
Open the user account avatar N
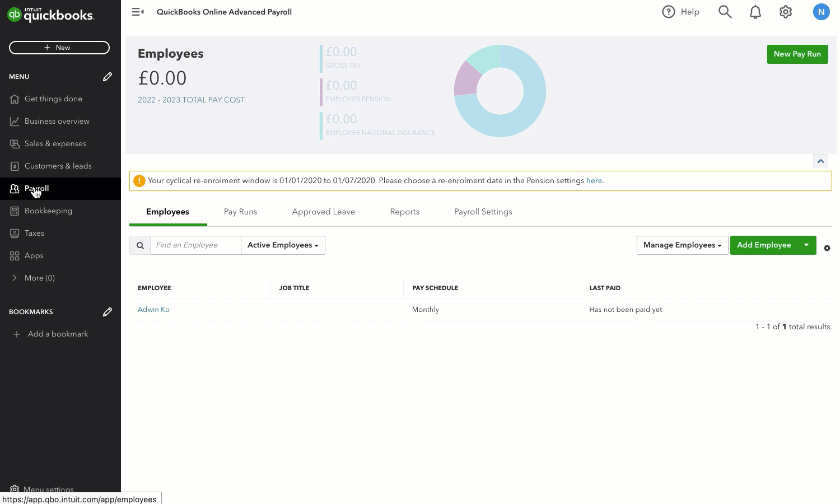[821, 12]
